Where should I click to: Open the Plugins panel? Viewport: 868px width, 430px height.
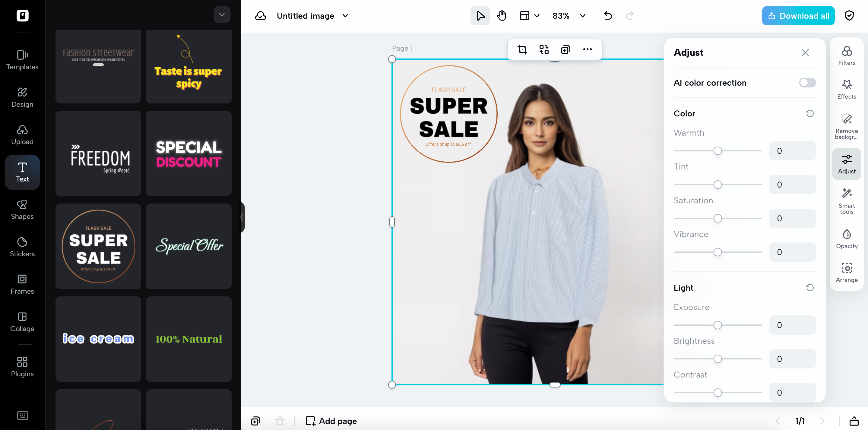(x=22, y=367)
